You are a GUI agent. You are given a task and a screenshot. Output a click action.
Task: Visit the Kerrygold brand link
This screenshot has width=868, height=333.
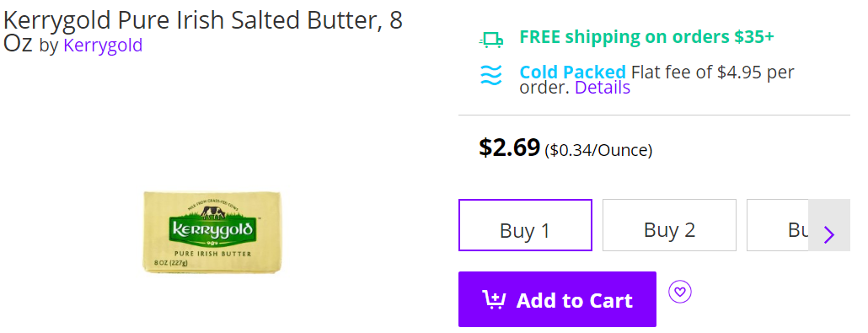pos(103,45)
